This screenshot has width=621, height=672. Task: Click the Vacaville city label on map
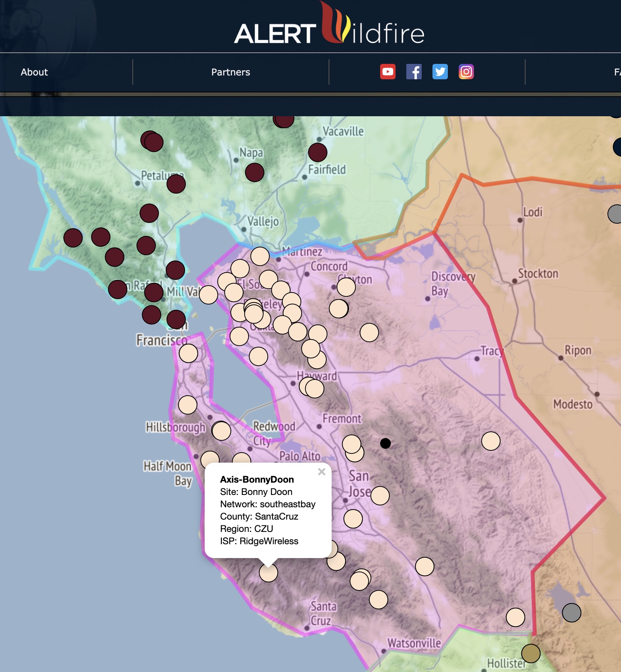pyautogui.click(x=343, y=131)
